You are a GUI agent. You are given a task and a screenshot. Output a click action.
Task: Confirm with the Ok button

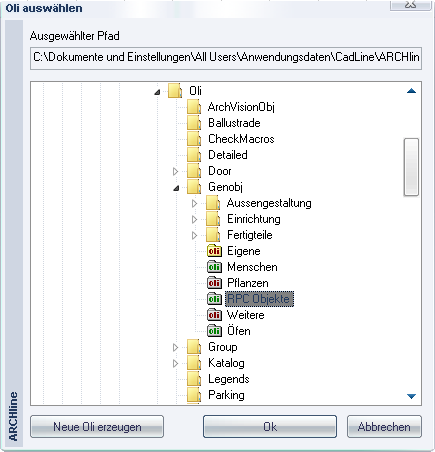point(270,427)
